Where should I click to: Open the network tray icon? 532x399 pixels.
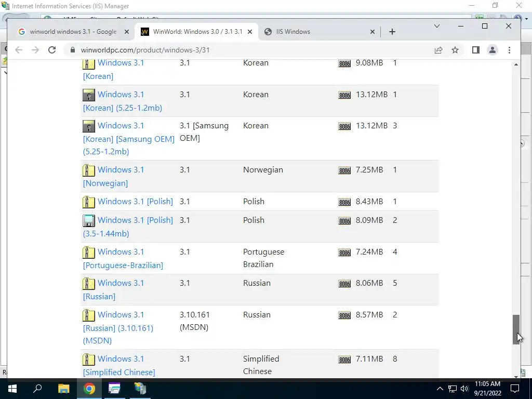(x=453, y=389)
